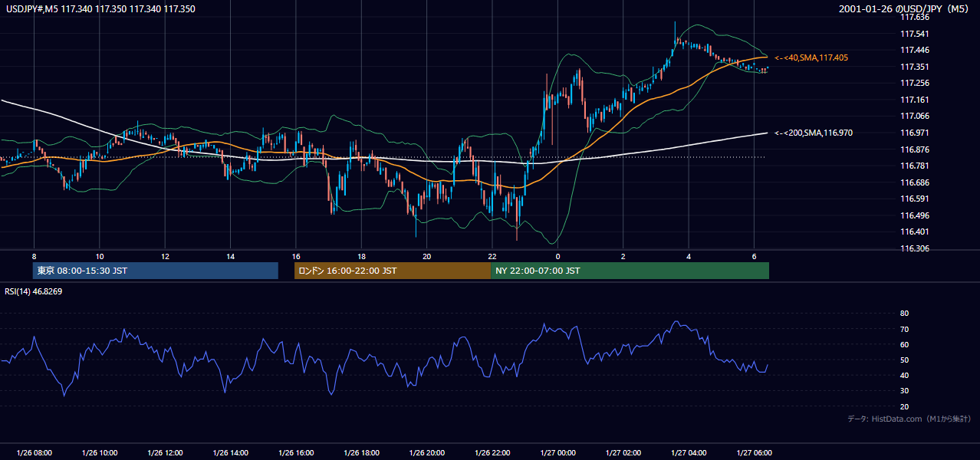This screenshot has width=980, height=460.
Task: Click the HistData.com data source credit
Action: coord(909,419)
